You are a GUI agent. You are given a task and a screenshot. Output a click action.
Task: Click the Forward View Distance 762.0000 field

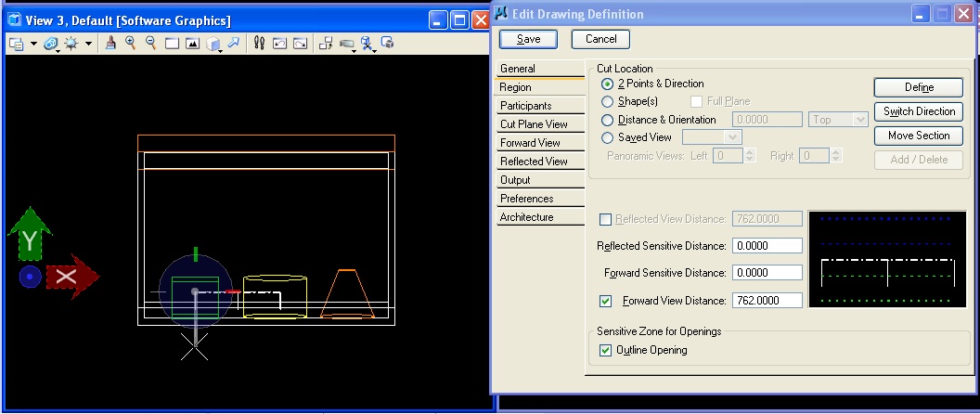click(767, 301)
